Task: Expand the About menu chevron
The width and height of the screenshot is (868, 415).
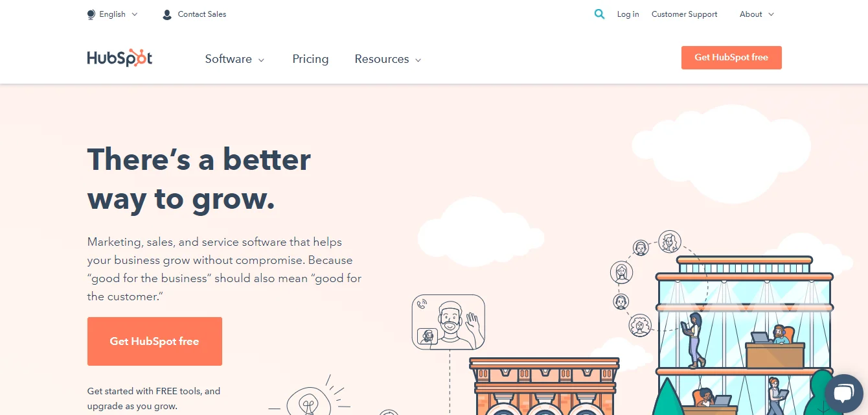Action: tap(771, 14)
